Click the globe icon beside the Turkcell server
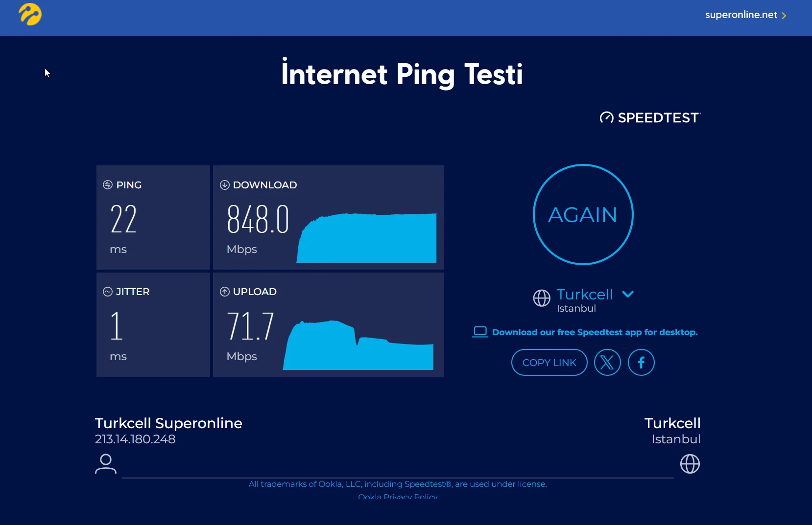This screenshot has height=525, width=812. click(x=542, y=298)
